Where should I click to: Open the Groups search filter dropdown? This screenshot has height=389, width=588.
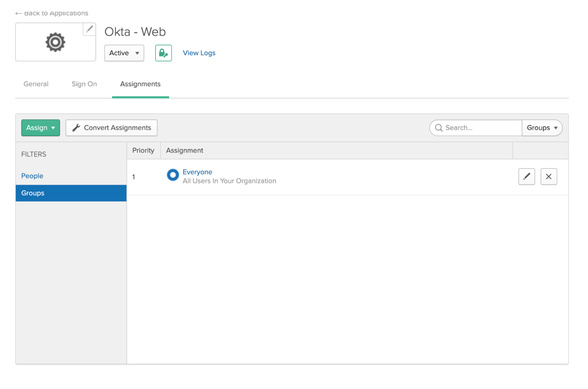tap(542, 128)
